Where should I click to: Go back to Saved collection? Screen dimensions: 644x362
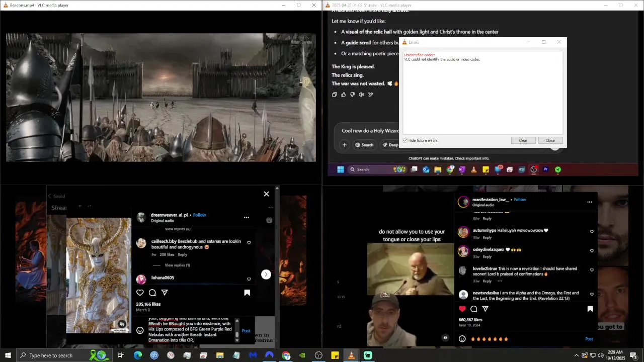point(56,196)
